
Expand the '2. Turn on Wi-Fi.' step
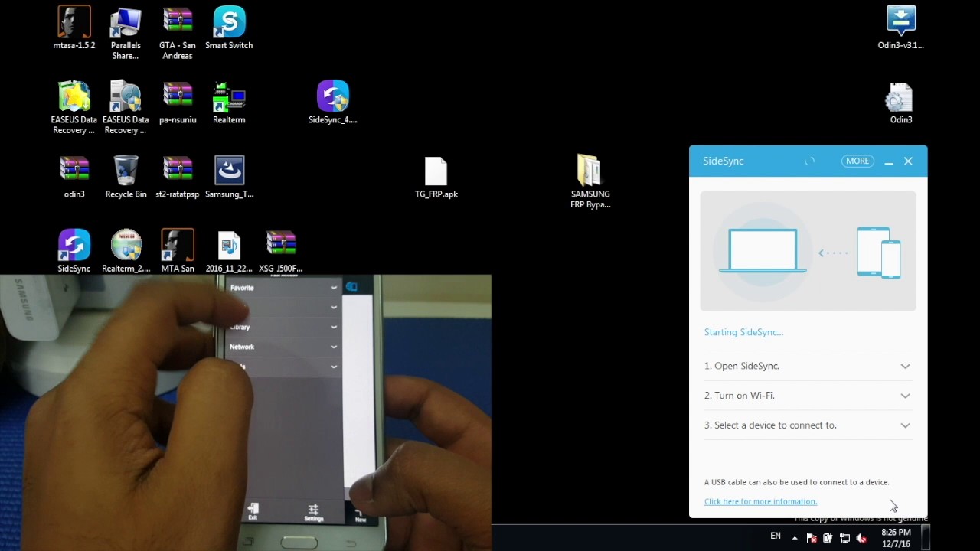pyautogui.click(x=906, y=396)
